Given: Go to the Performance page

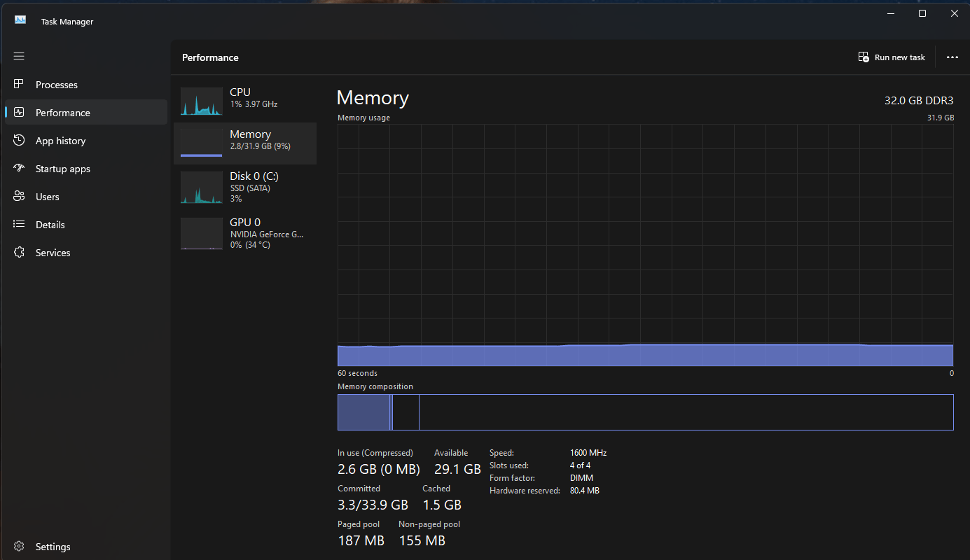Looking at the screenshot, I should 85,112.
